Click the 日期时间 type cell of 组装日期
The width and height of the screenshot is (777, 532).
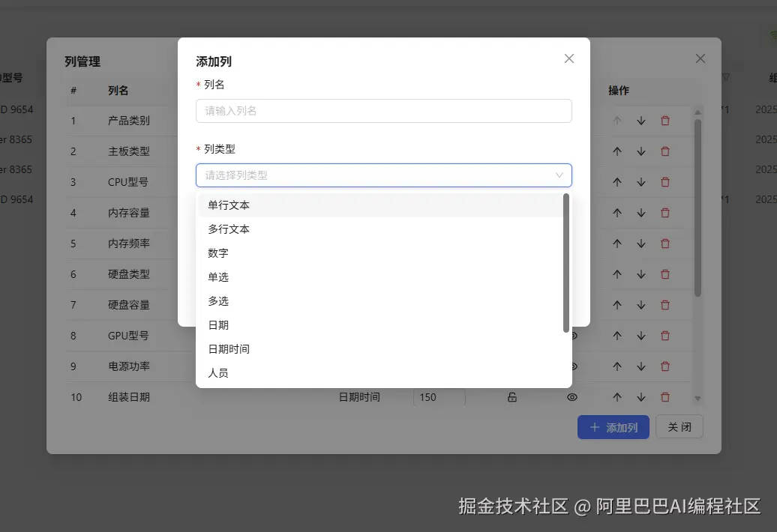click(x=359, y=397)
